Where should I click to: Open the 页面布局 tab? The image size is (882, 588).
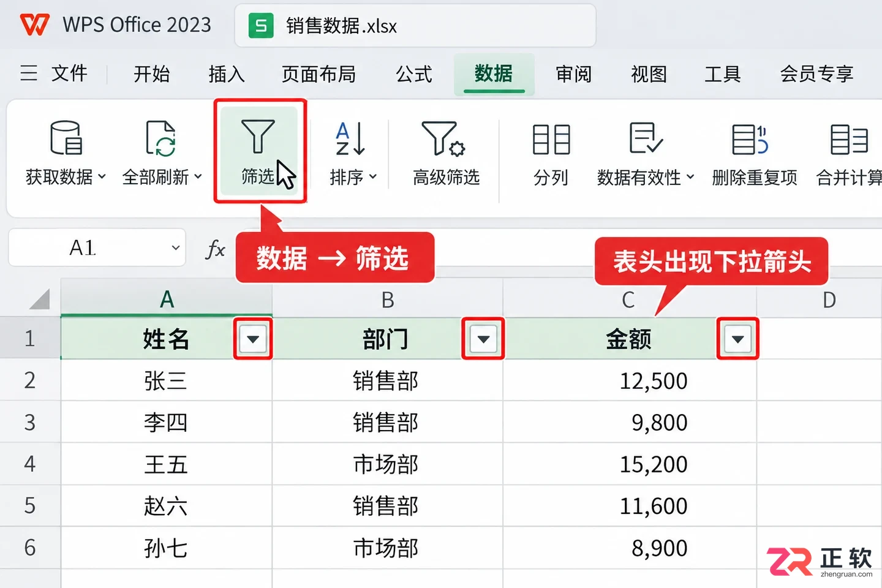[318, 74]
